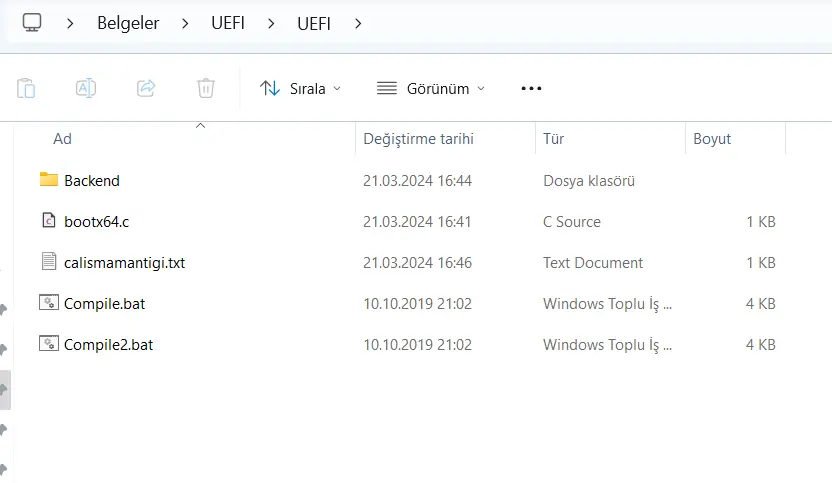This screenshot has height=483, width=832.
Task: Select the bootx64.c file name
Action: 97,222
